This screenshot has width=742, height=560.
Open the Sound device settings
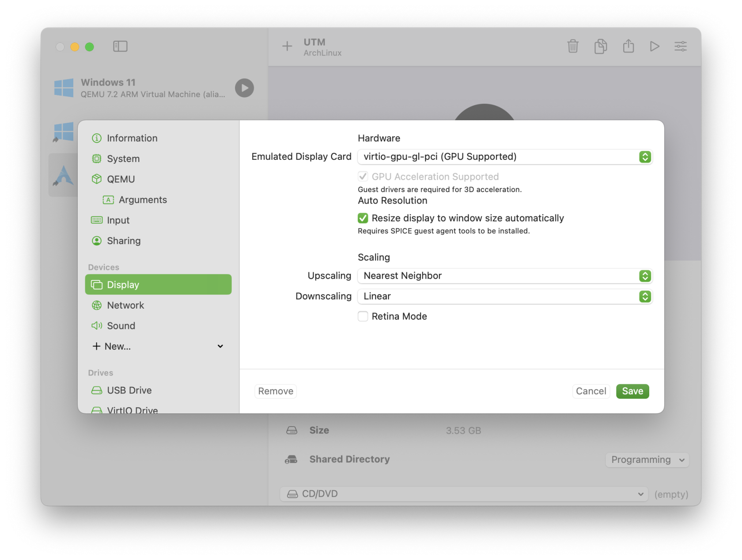click(x=158, y=325)
